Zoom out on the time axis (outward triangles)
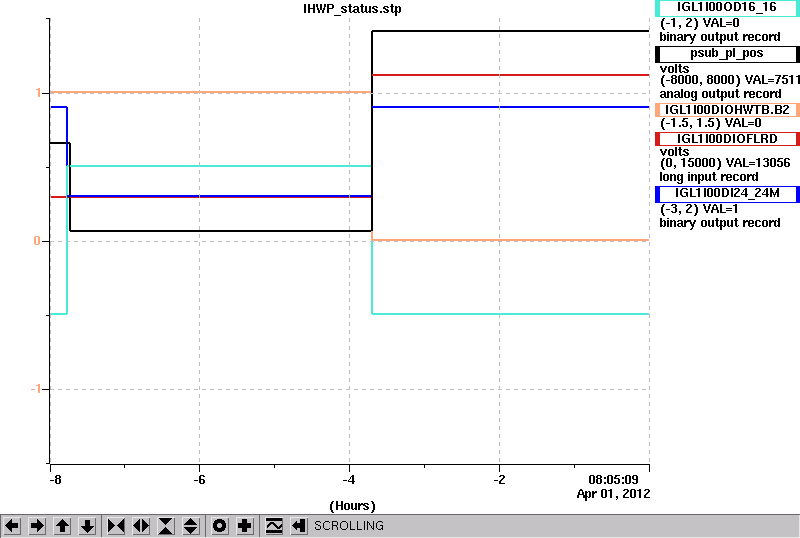Screen dimensions: 800x538 coord(141,526)
